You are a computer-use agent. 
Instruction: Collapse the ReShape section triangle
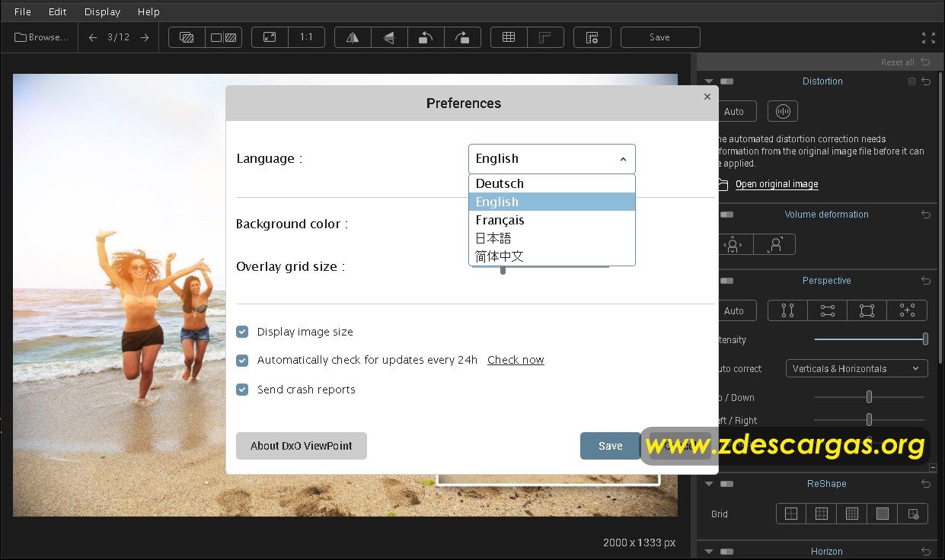coord(709,484)
